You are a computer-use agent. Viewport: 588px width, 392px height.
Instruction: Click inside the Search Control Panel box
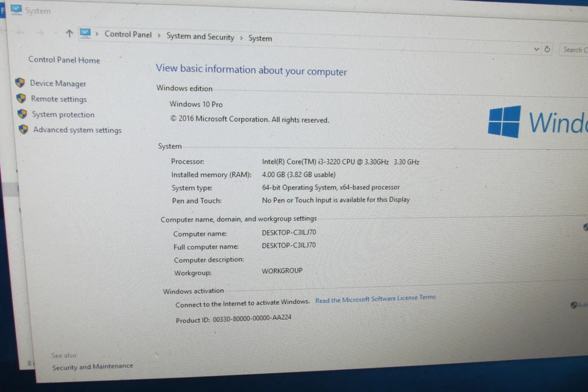click(575, 50)
